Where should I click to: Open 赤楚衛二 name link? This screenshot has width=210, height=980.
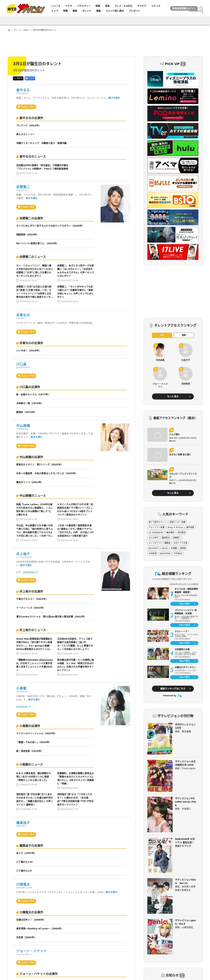coord(23,187)
